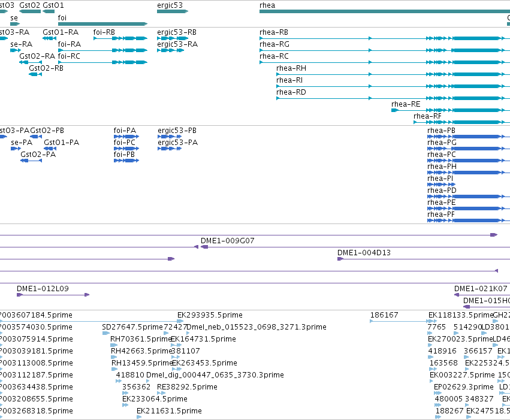This screenshot has height=420, width=510.
Task: Click the GstO2 gene label
Action: 29,5
